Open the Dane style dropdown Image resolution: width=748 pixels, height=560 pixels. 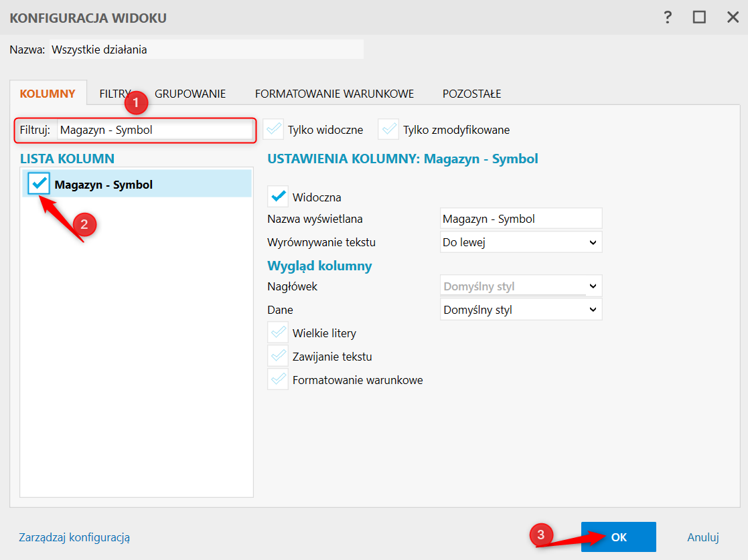pyautogui.click(x=521, y=310)
